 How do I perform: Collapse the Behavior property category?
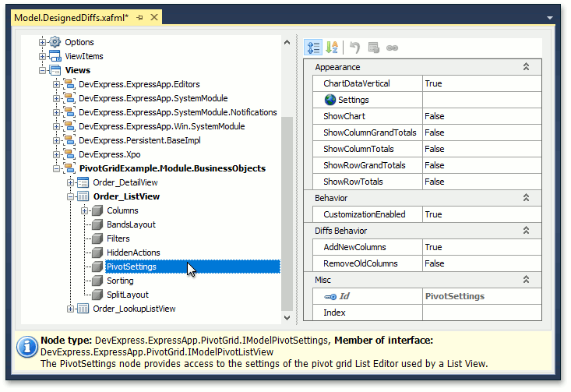(526, 197)
